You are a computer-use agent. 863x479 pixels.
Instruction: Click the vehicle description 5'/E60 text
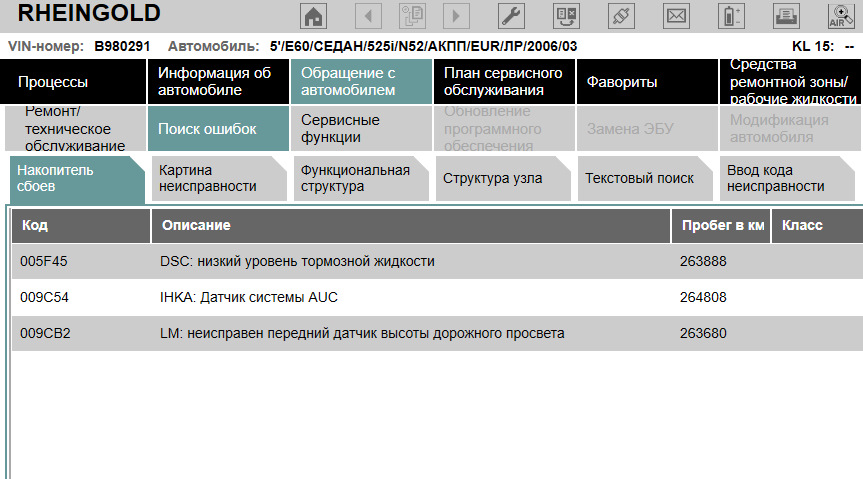(423, 46)
